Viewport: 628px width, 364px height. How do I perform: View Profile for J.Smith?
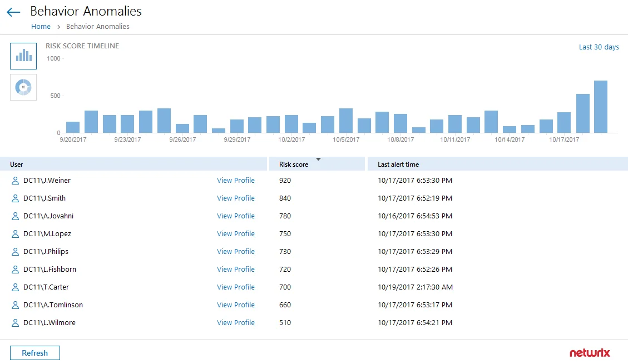click(x=236, y=198)
